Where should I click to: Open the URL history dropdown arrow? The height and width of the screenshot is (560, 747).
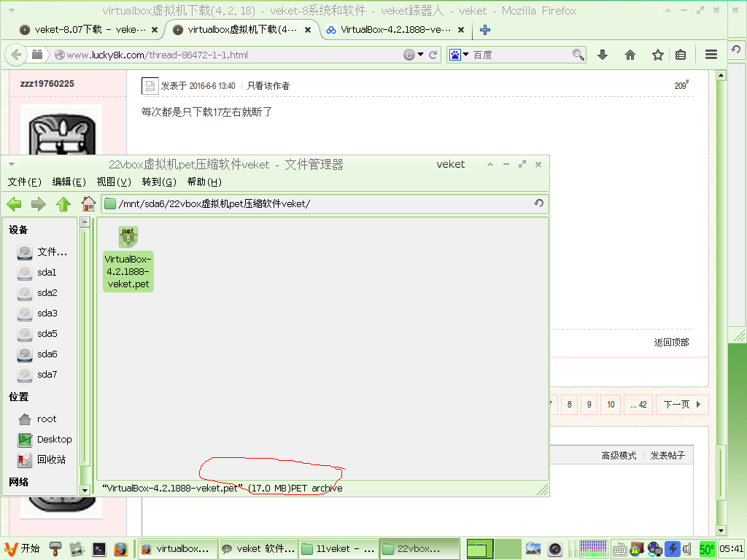[421, 55]
